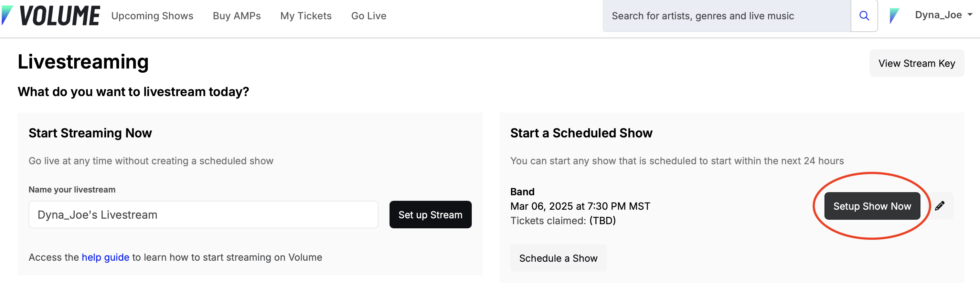Click the Schedule a Show button
Screen dimensions: 980x291
[558, 258]
